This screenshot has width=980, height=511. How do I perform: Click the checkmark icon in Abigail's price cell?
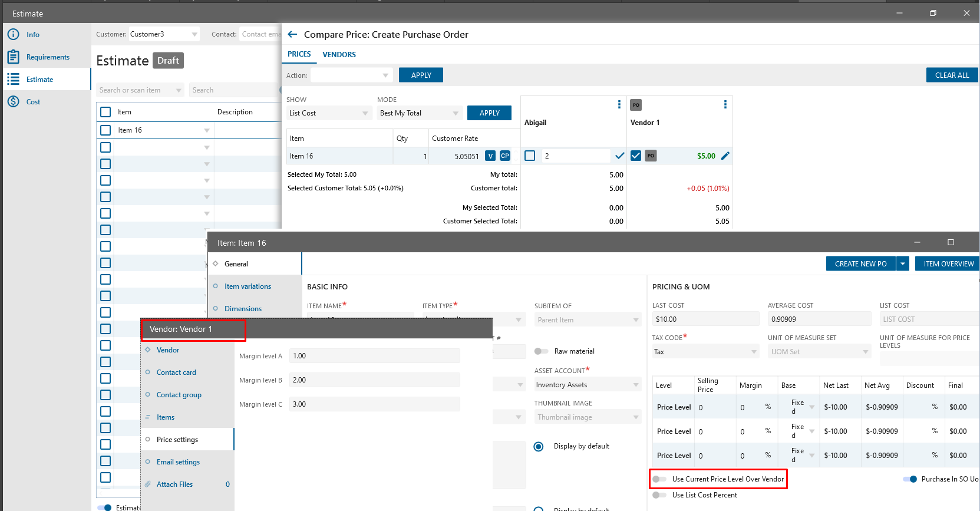click(619, 156)
